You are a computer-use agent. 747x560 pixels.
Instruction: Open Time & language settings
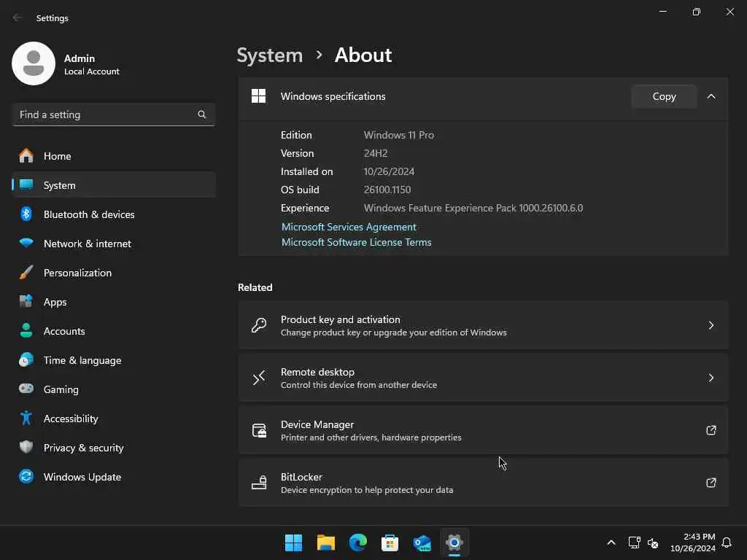[114, 359]
